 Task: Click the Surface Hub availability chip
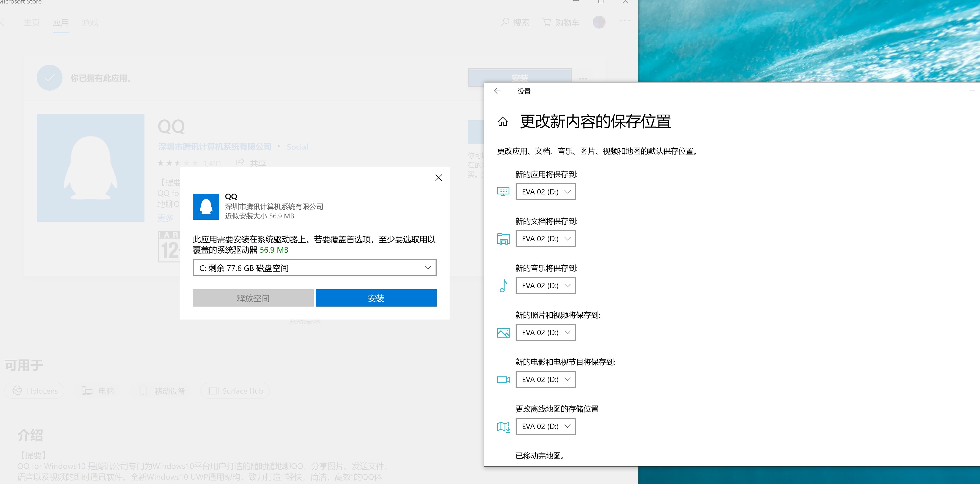(x=235, y=391)
